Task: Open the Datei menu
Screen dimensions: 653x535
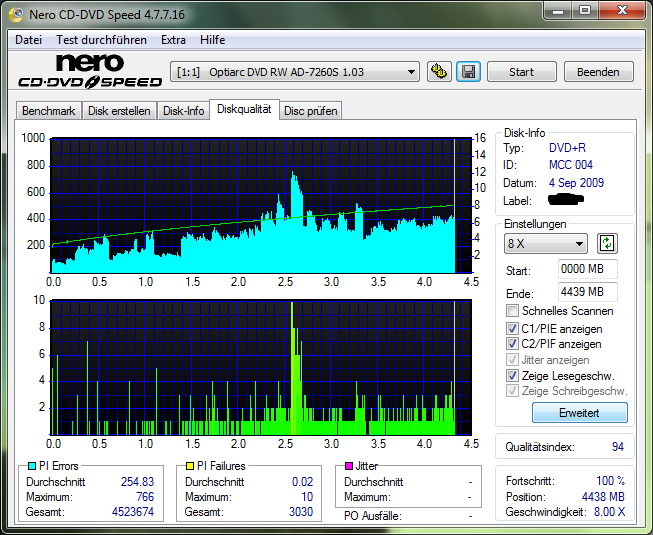Action: (29, 40)
